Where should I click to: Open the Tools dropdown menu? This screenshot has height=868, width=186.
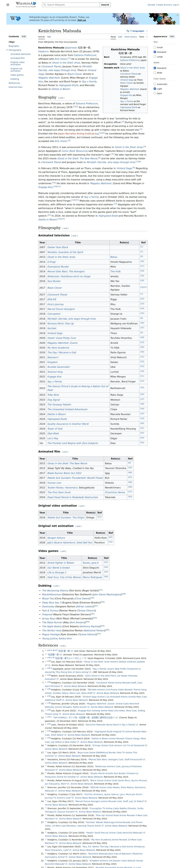coord(143,37)
